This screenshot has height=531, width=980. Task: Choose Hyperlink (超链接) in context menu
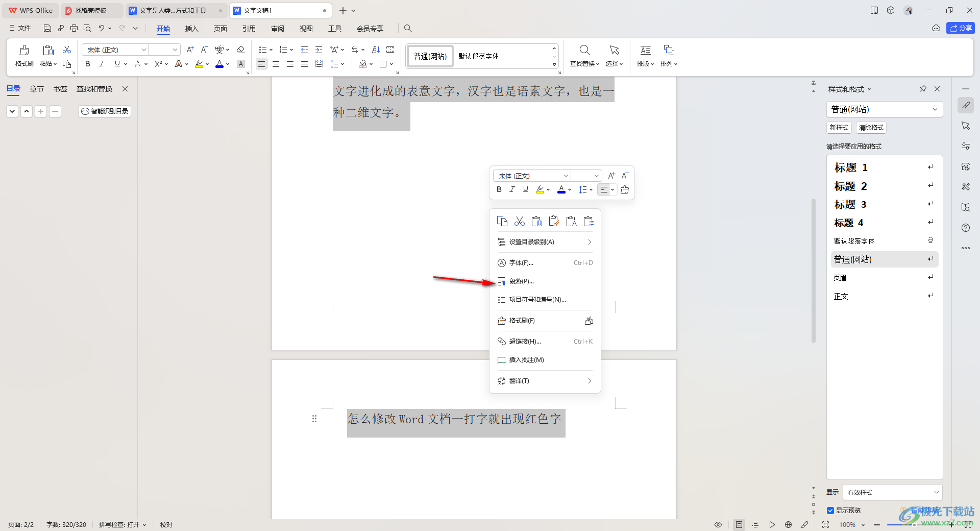(x=545, y=342)
